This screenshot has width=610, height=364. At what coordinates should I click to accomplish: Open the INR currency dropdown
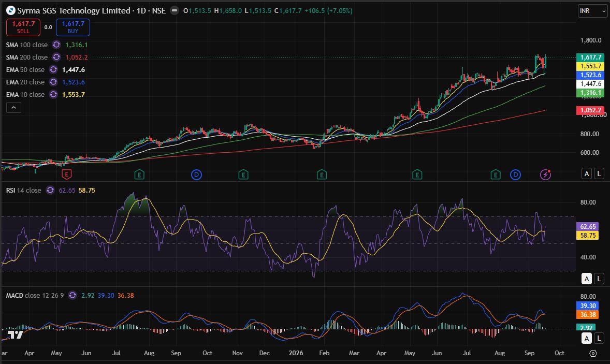tap(592, 10)
